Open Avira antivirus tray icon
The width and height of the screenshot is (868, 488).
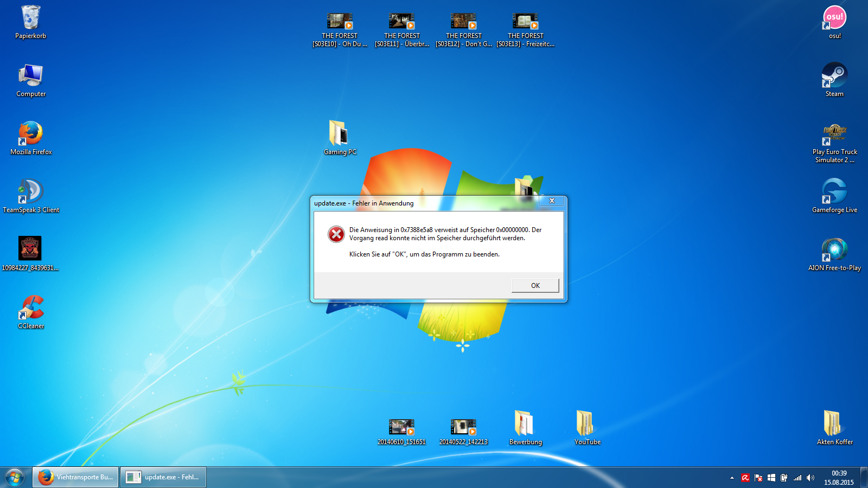(x=745, y=478)
